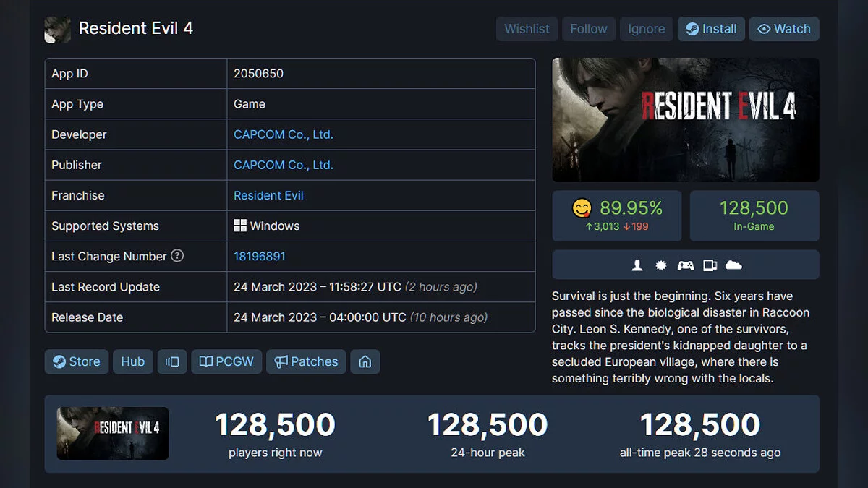
Task: Click the 128,500 players right now figure
Action: point(276,425)
